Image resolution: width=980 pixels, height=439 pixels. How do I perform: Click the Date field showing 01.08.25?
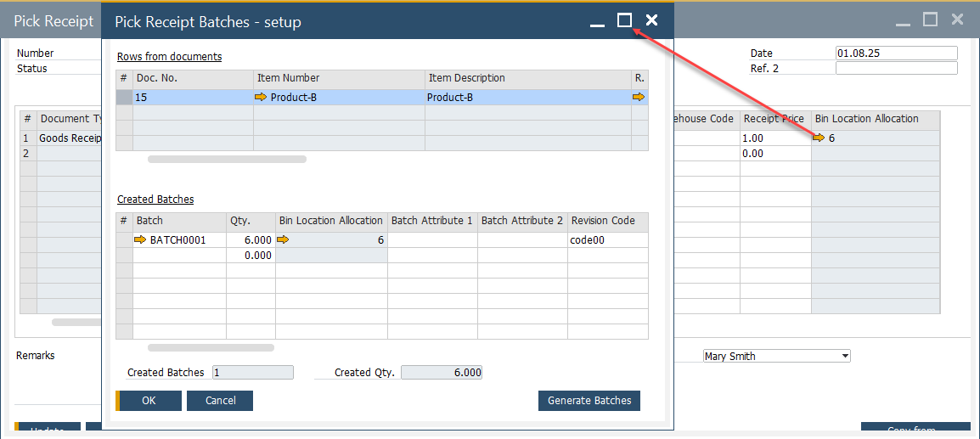click(896, 53)
